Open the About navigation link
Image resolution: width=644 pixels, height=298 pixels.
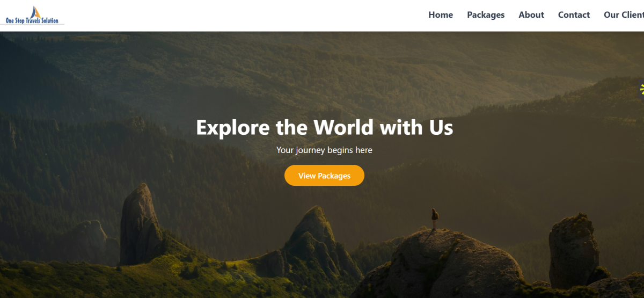531,15
